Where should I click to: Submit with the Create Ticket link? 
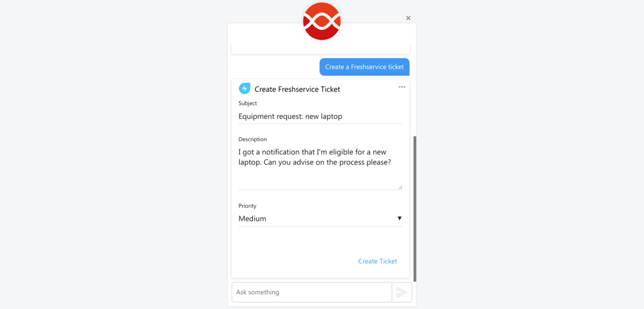(x=377, y=261)
